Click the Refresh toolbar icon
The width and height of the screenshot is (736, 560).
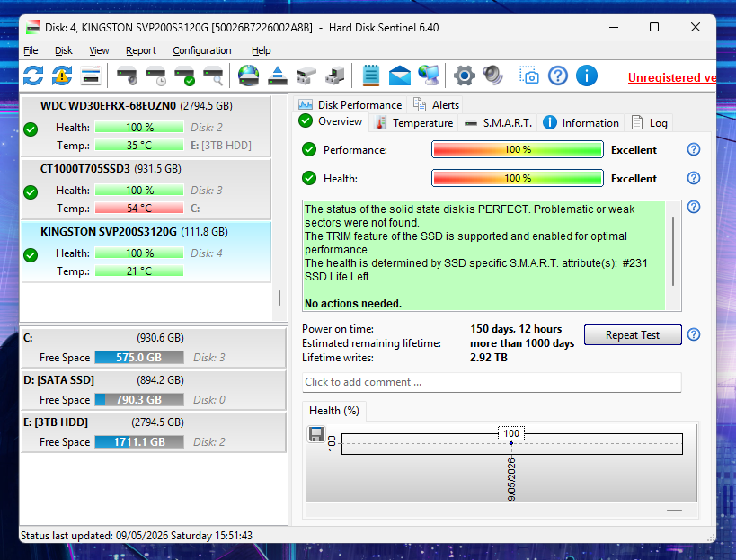coord(33,76)
